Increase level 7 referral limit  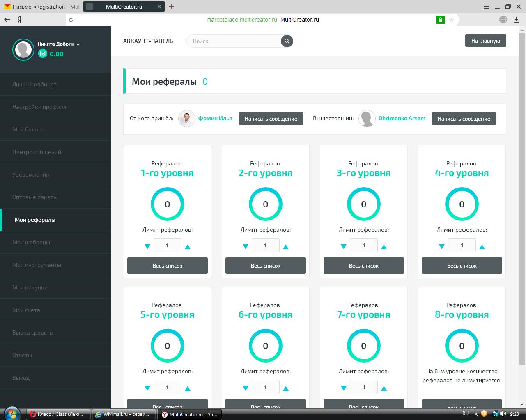coord(384,388)
